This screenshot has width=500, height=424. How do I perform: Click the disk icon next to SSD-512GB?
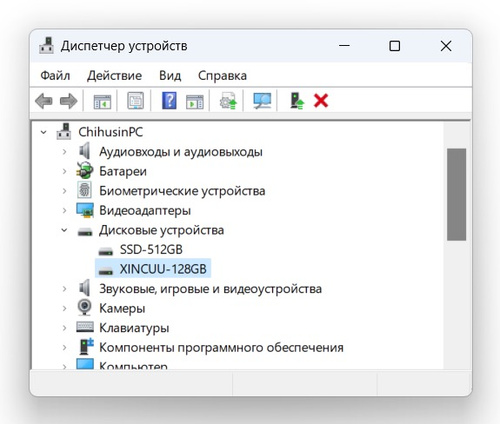106,251
